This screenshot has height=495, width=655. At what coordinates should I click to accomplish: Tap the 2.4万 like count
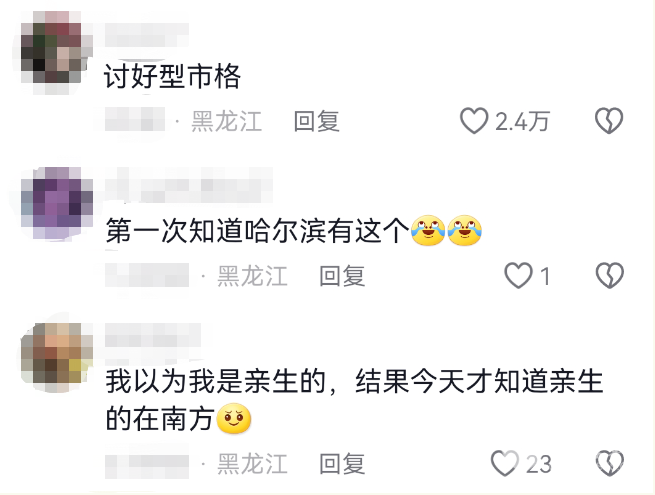point(522,122)
